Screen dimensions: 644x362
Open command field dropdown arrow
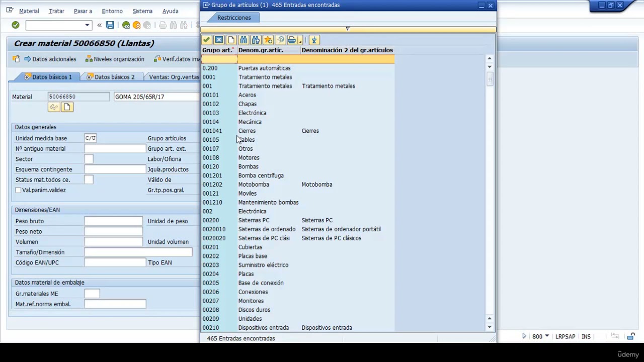pos(87,25)
